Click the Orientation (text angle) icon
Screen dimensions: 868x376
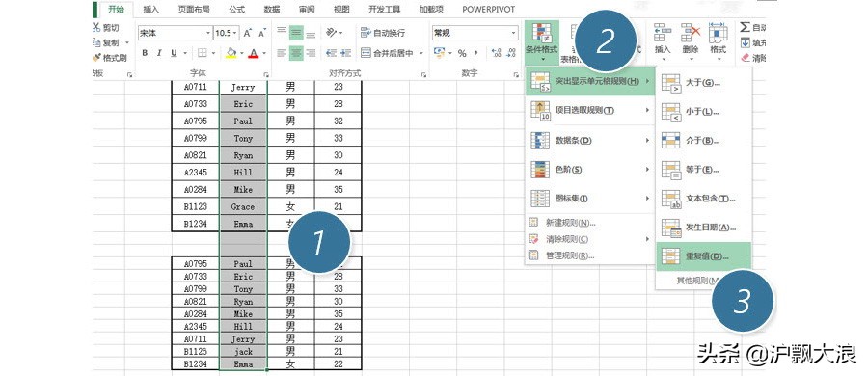coord(332,33)
